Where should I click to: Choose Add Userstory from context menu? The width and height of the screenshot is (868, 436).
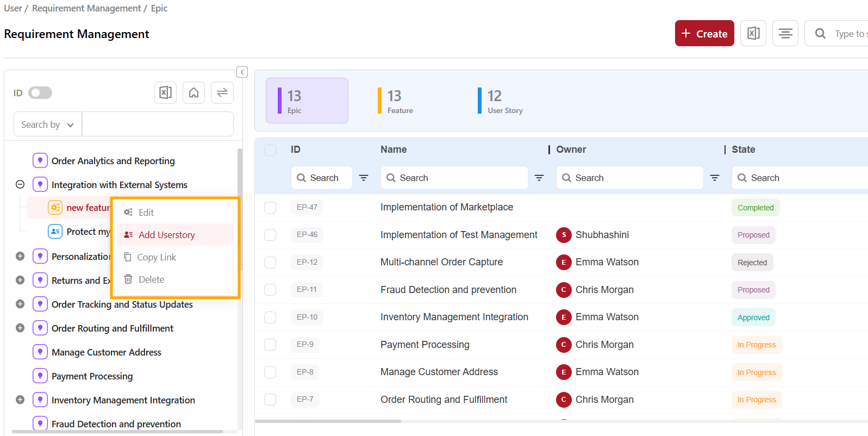[x=166, y=235]
